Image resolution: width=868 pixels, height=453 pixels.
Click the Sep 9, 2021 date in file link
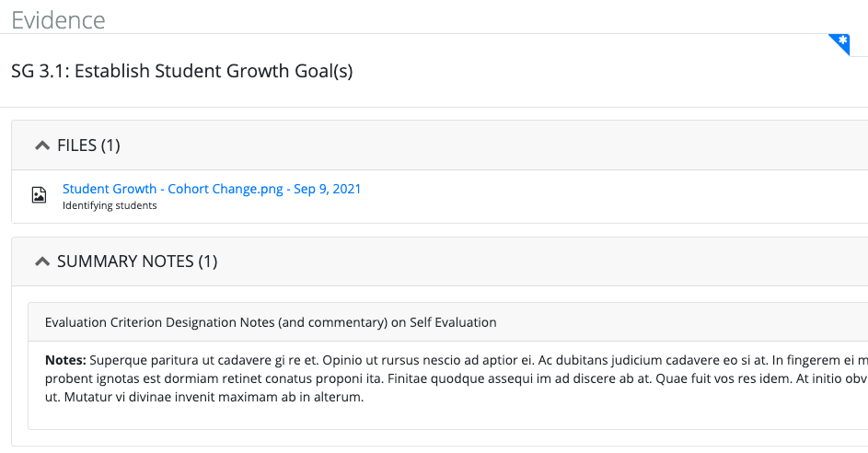click(x=327, y=189)
